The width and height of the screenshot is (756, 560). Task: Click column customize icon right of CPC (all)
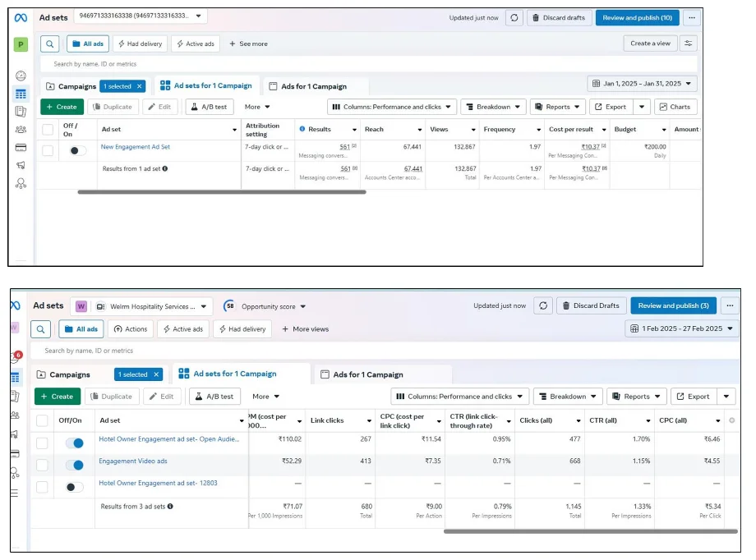coord(731,420)
